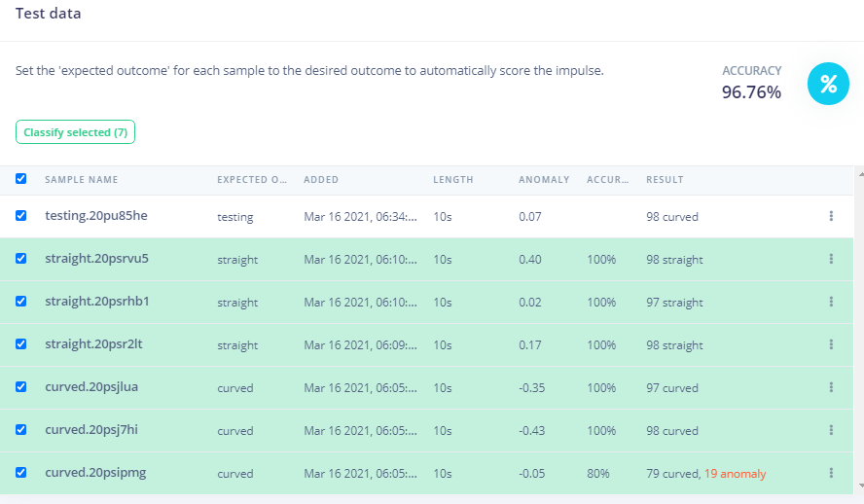The image size is (864, 504).
Task: Sort by the Sample Name column header
Action: coord(81,180)
